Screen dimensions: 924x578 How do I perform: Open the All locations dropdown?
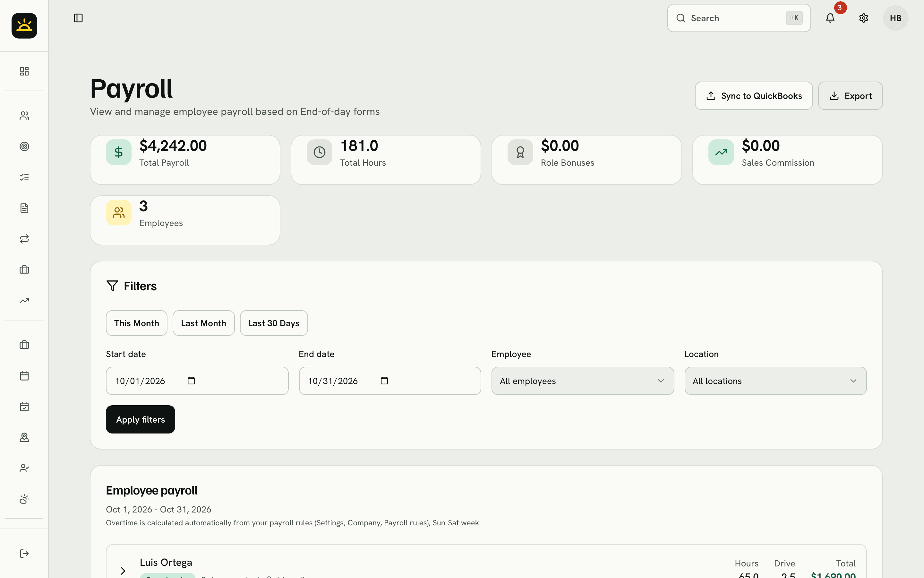[x=775, y=381]
